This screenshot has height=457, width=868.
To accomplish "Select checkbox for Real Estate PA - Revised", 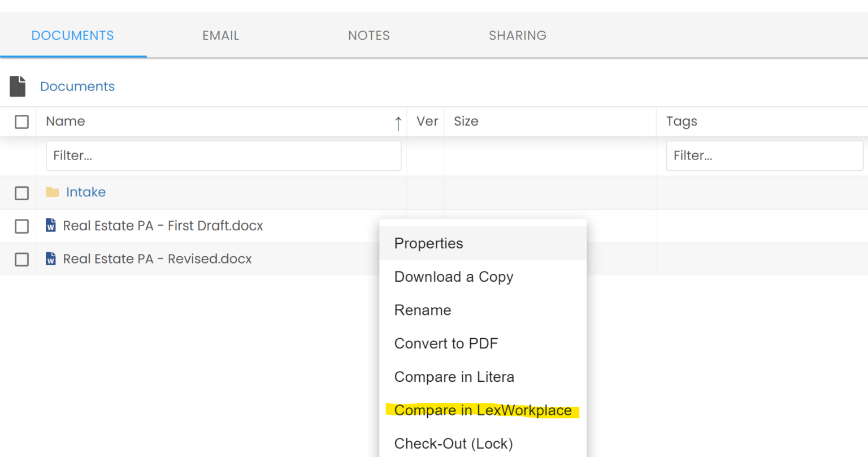I will pyautogui.click(x=21, y=259).
